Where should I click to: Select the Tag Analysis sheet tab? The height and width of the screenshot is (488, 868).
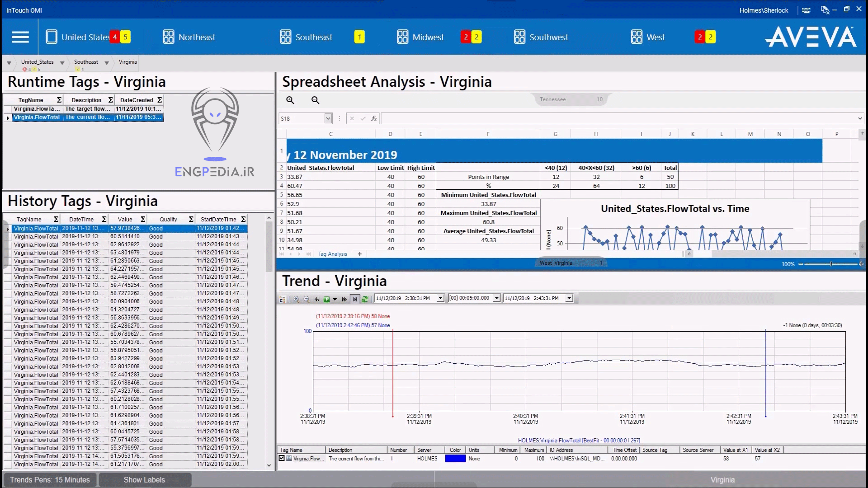(332, 254)
